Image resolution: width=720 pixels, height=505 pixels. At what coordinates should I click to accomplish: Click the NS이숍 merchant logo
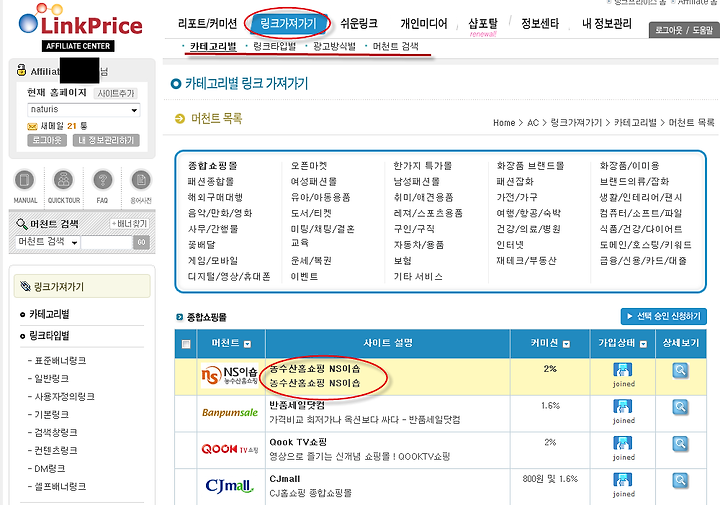coord(230,375)
